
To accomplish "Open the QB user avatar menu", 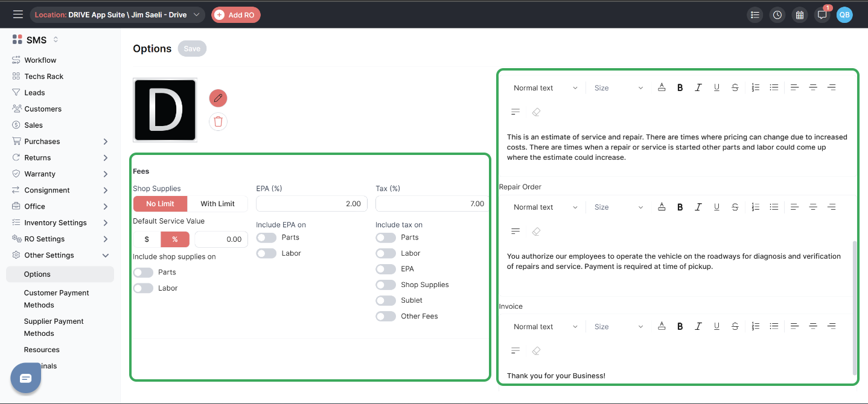I will point(844,15).
